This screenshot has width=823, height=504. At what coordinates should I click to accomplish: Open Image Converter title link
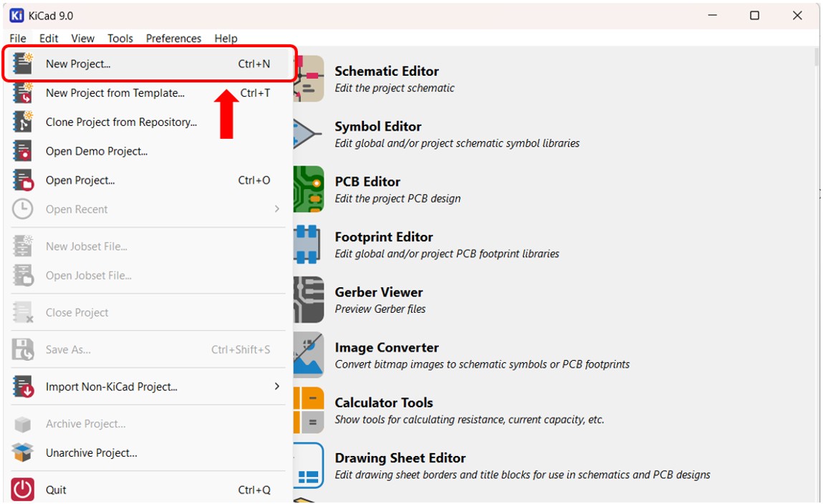pos(387,347)
